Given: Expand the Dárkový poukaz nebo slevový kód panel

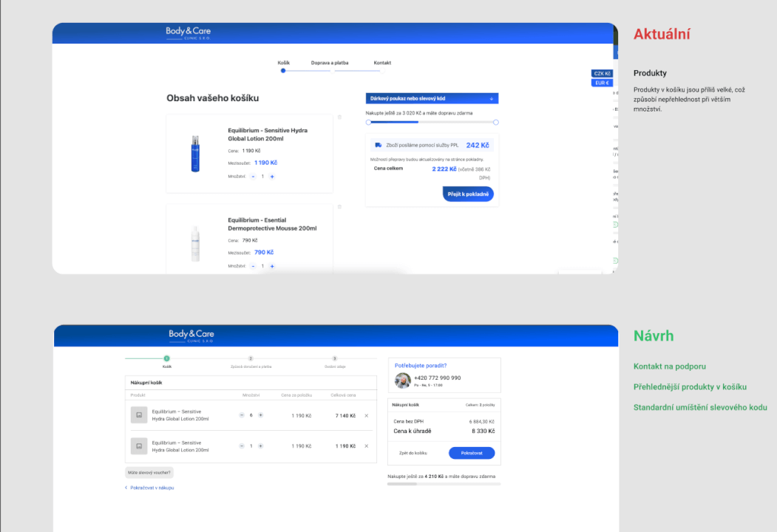Looking at the screenshot, I should (431, 98).
